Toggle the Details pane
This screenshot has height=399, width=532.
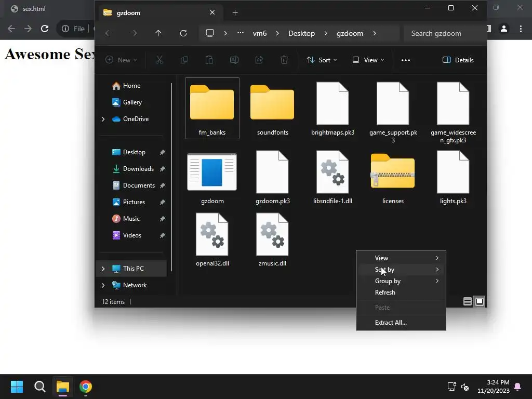pos(458,60)
